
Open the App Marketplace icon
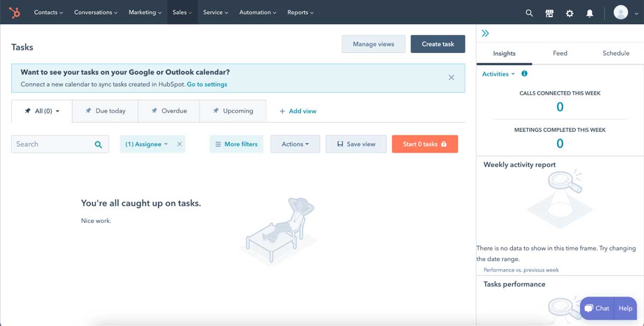549,12
